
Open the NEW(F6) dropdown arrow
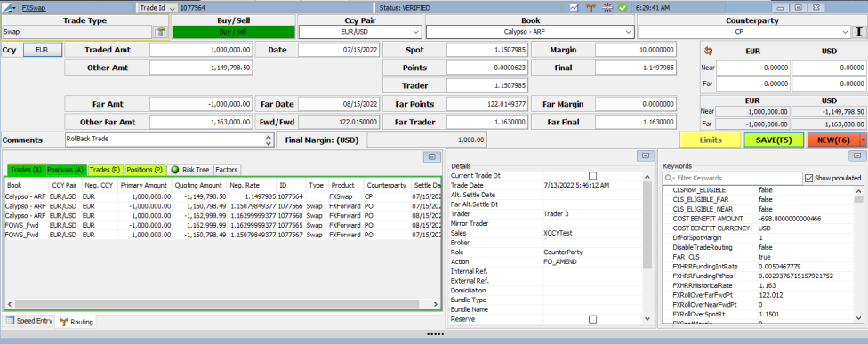tap(863, 140)
